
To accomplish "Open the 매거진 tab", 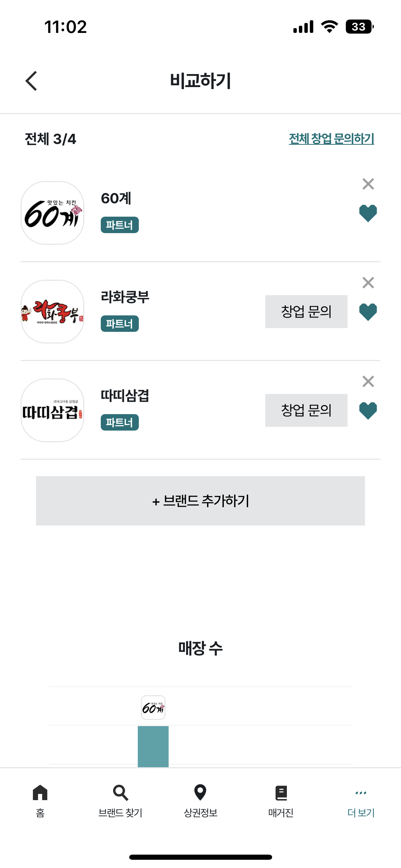I will click(x=281, y=801).
